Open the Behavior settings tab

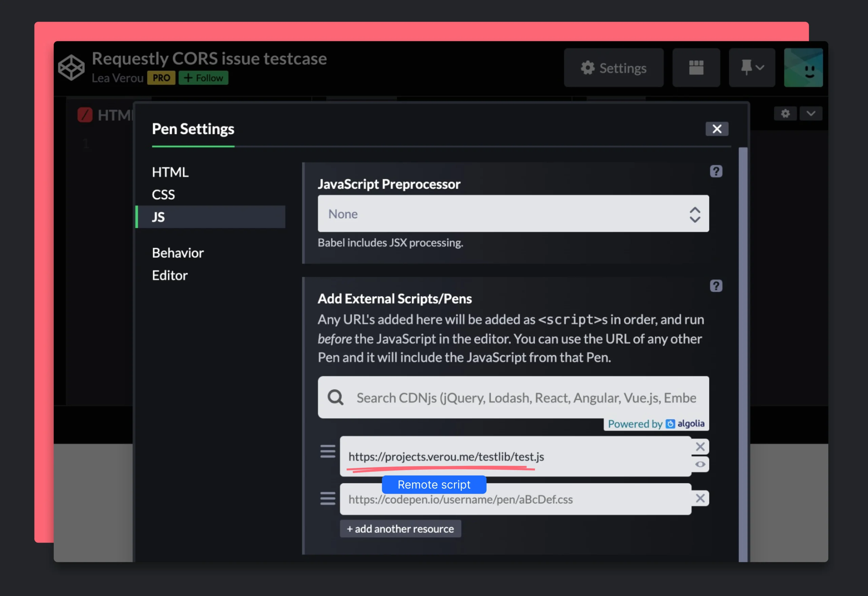click(178, 253)
